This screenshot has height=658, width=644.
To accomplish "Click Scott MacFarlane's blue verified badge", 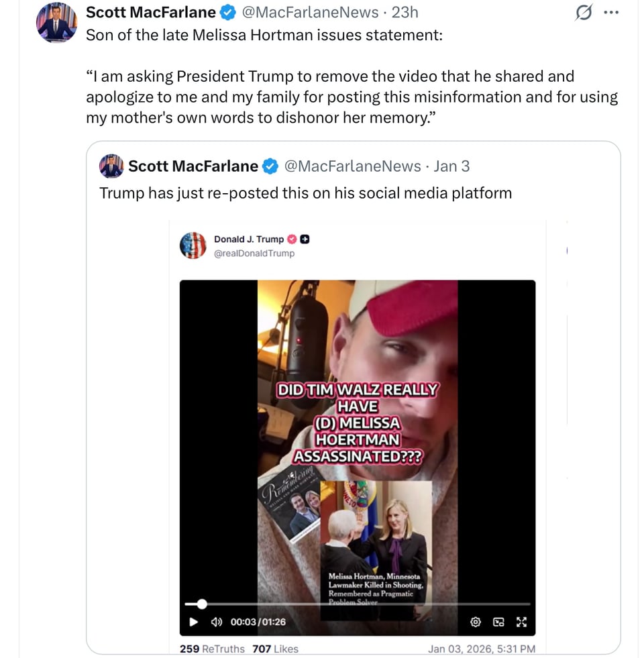I will click(x=226, y=11).
